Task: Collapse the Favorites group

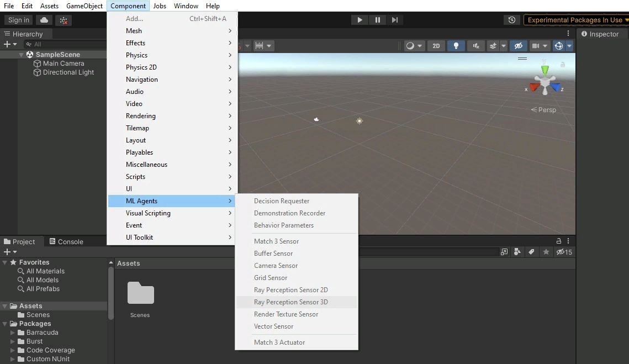Action: pos(5,262)
